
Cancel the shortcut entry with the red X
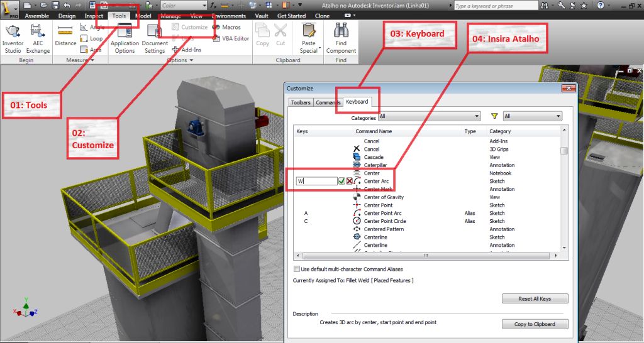[x=349, y=181]
